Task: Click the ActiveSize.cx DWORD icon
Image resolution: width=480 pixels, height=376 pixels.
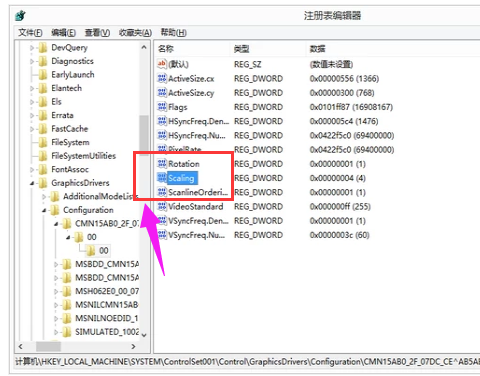Action: pos(162,79)
